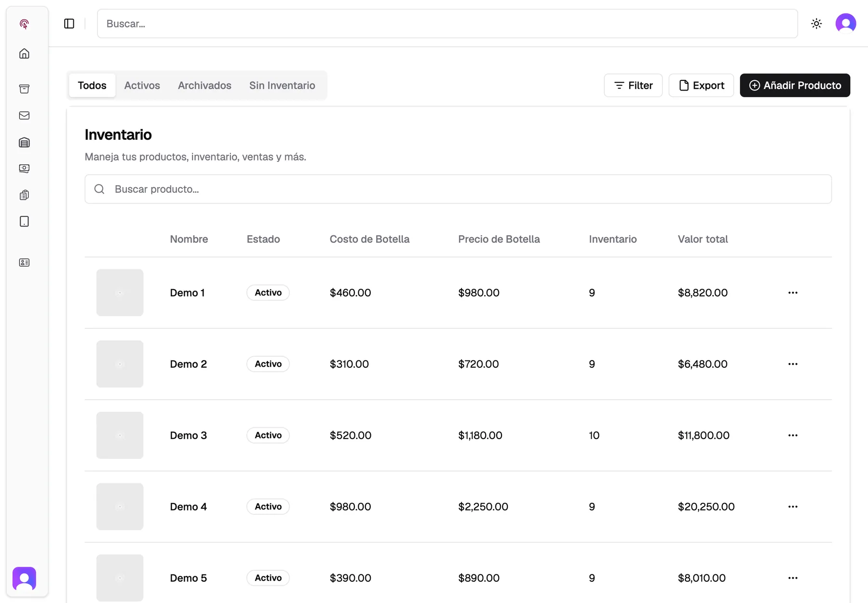This screenshot has width=868, height=603.
Task: Open the ID card icon in sidebar
Action: click(24, 263)
